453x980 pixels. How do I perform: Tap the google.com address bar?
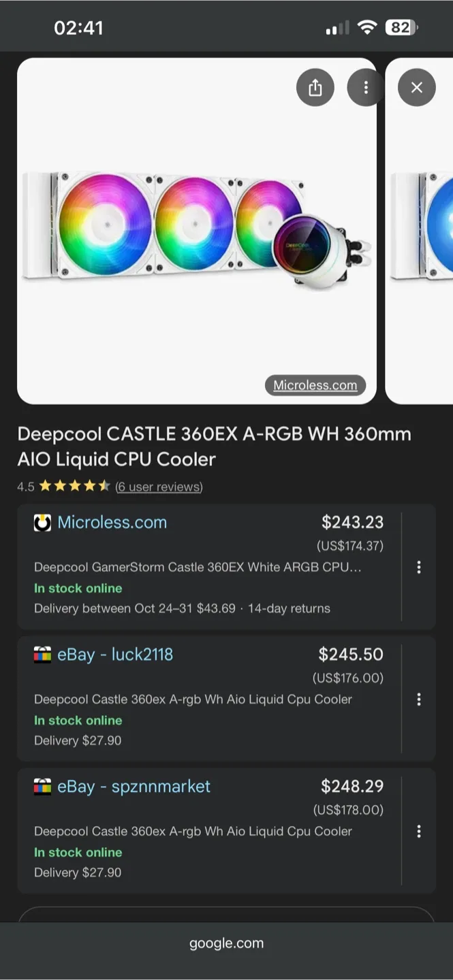(226, 943)
